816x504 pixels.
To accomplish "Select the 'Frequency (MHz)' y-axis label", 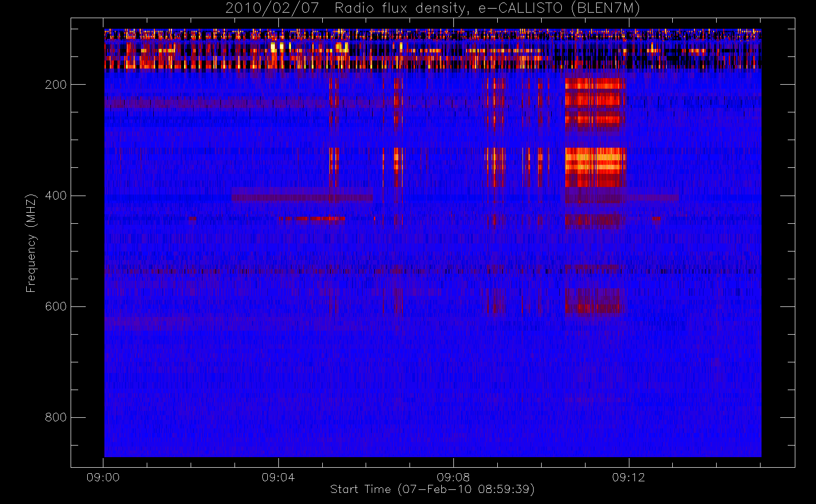I will click(31, 243).
